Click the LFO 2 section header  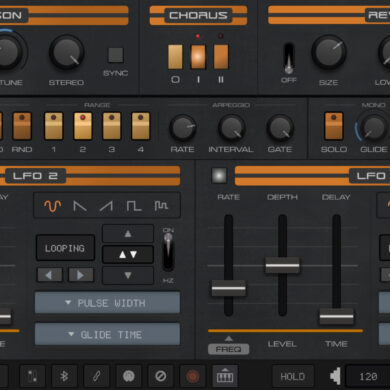[35, 176]
